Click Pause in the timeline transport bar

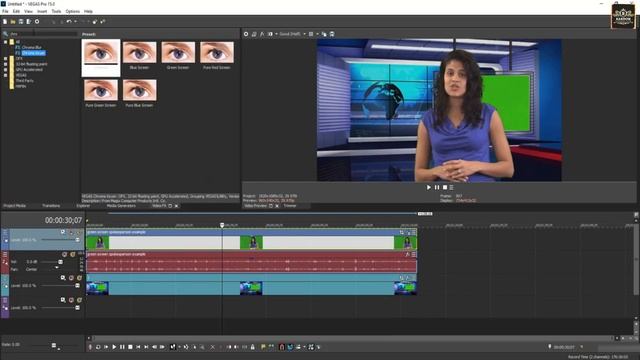coord(122,347)
